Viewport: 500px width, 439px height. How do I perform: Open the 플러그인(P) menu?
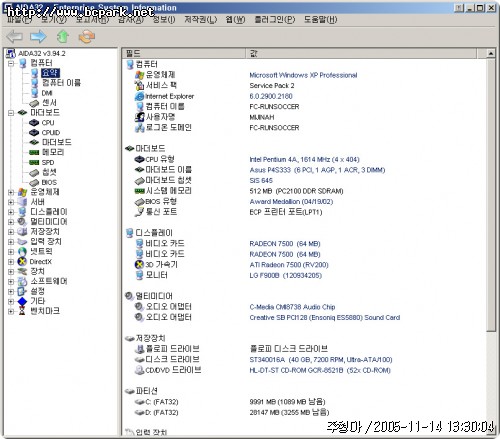click(x=275, y=20)
